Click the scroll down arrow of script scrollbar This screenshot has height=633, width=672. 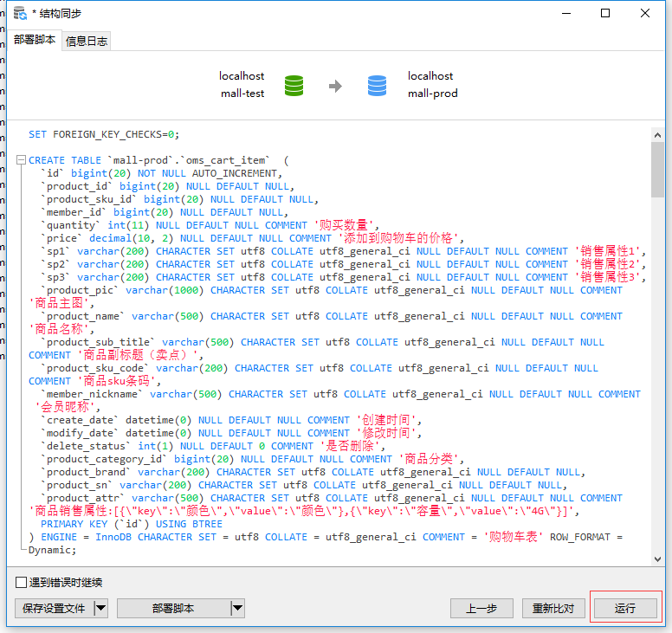click(657, 559)
